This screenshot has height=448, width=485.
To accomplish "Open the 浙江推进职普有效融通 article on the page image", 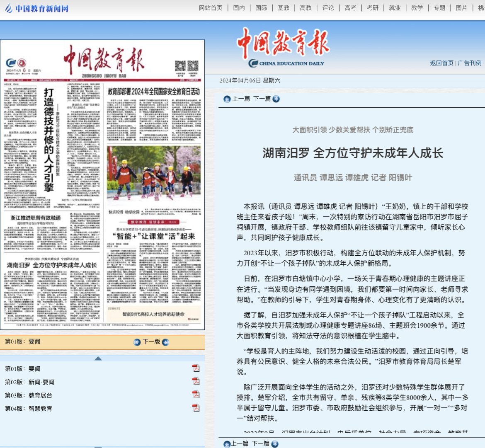I will (x=36, y=218).
